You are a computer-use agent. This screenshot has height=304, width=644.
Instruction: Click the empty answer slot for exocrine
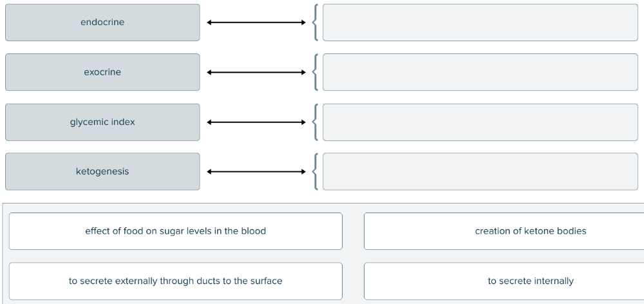point(480,72)
